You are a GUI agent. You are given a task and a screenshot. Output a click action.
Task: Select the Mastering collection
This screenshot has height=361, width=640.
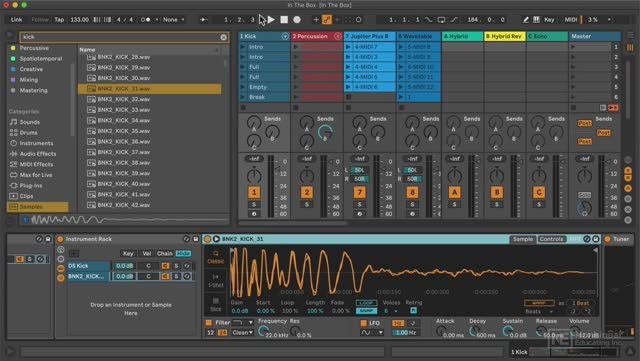33,90
